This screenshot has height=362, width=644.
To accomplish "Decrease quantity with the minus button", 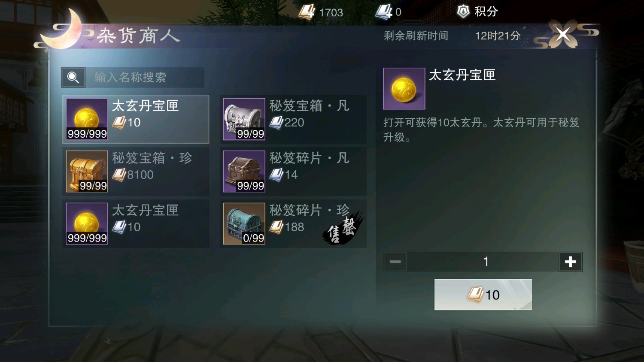I will point(395,262).
